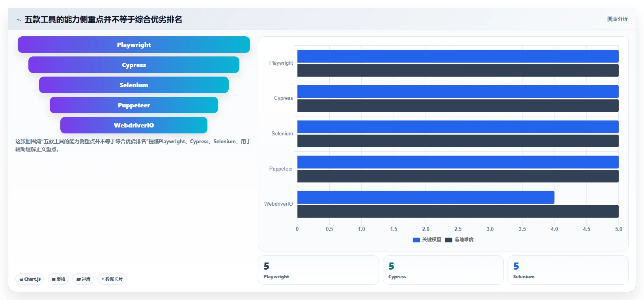Click the Chart.js tag chip

[x=30, y=279]
